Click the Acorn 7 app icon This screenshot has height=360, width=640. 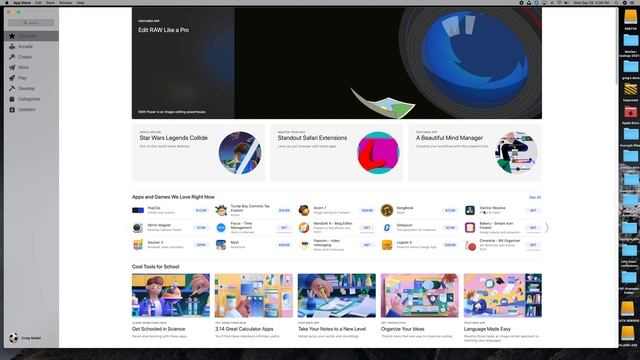[x=304, y=210]
